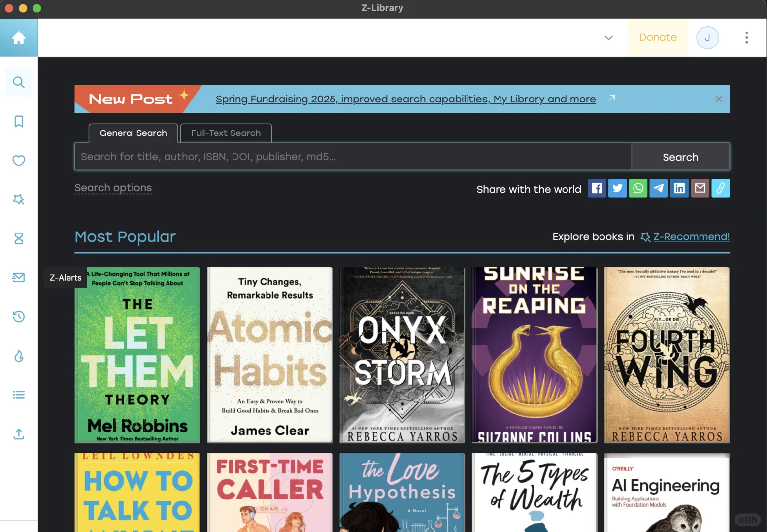
Task: Expand the top bar chevron dropdown
Action: (609, 38)
